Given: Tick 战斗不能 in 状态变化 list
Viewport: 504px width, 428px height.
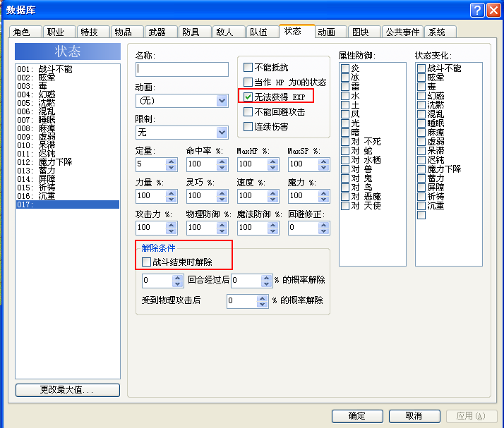Looking at the screenshot, I should point(421,68).
